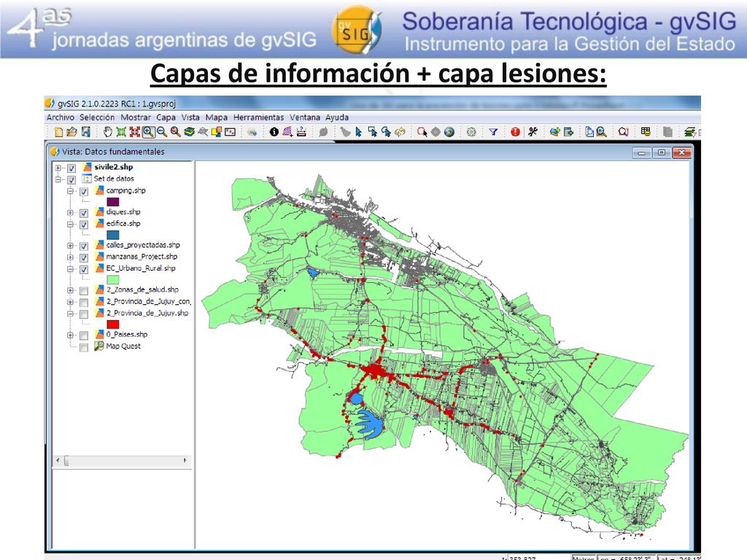The width and height of the screenshot is (747, 560).
Task: Open the Capa menu
Action: (x=166, y=117)
